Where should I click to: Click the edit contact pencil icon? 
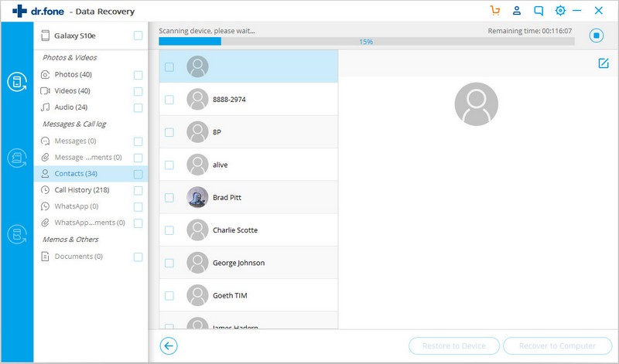point(604,63)
